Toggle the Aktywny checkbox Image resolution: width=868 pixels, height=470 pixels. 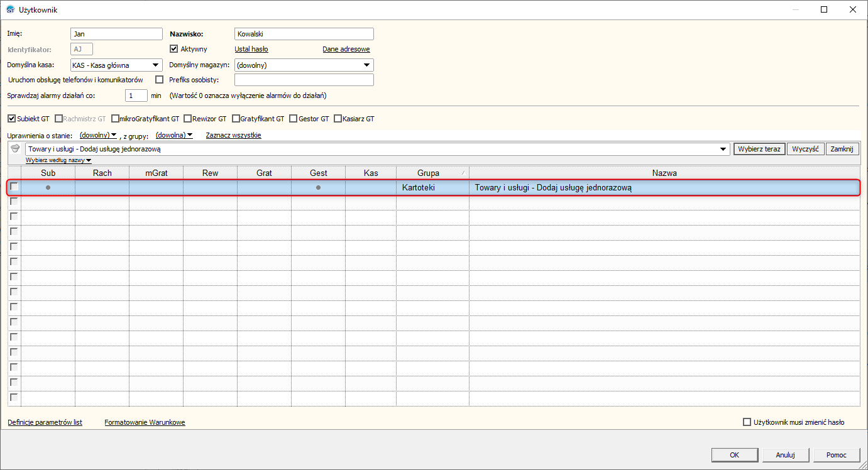(x=175, y=49)
